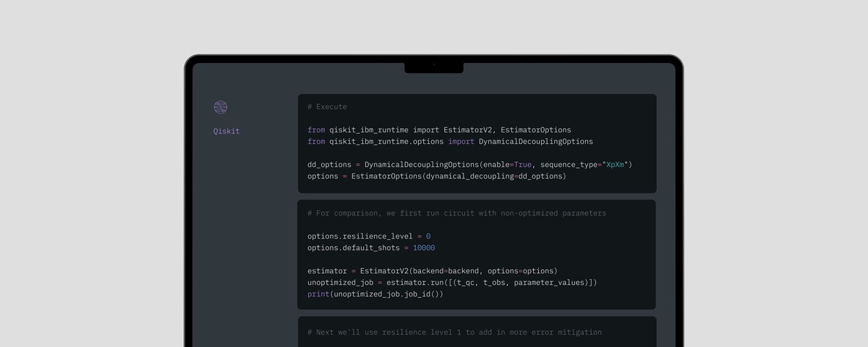Click the enable=True keyword argument
The image size is (868, 347).
tap(511, 165)
